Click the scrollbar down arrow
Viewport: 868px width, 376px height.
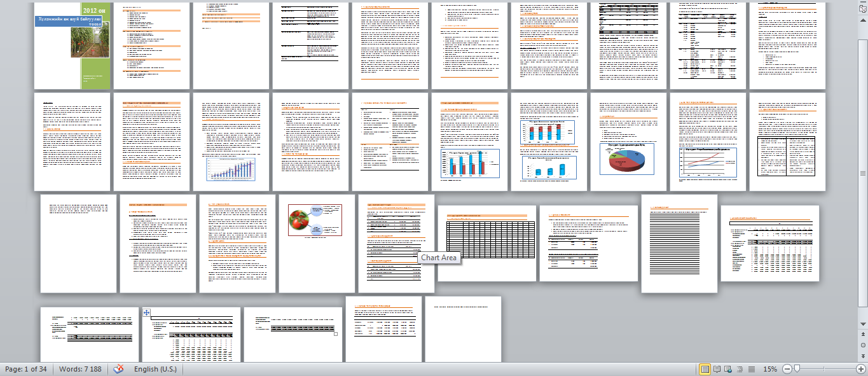(x=862, y=323)
